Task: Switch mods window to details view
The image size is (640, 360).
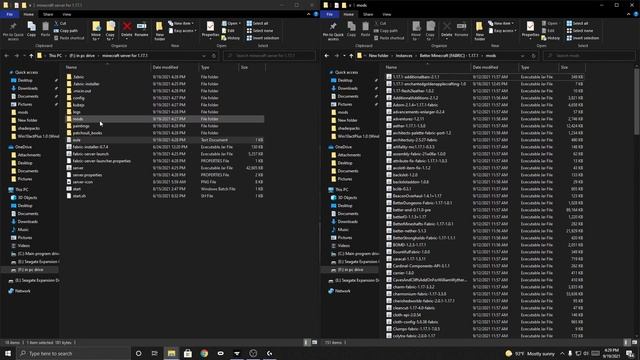Action: tap(626, 342)
